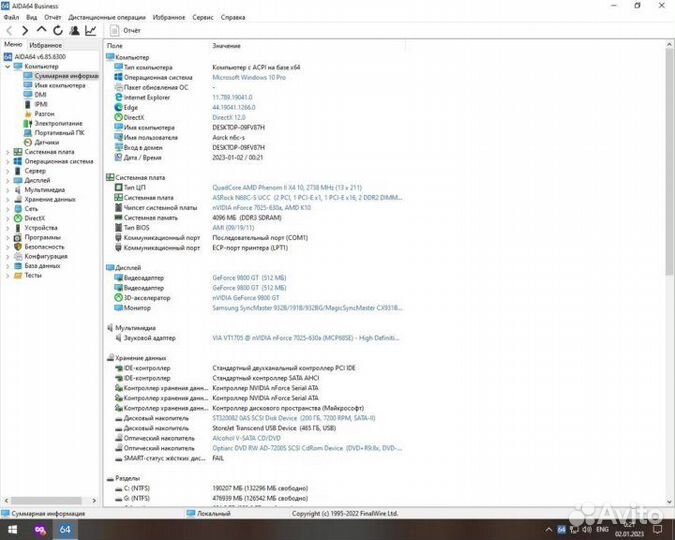This screenshot has height=540, width=675.
Task: Open the Разгон overclock tree item
Action: 44,114
